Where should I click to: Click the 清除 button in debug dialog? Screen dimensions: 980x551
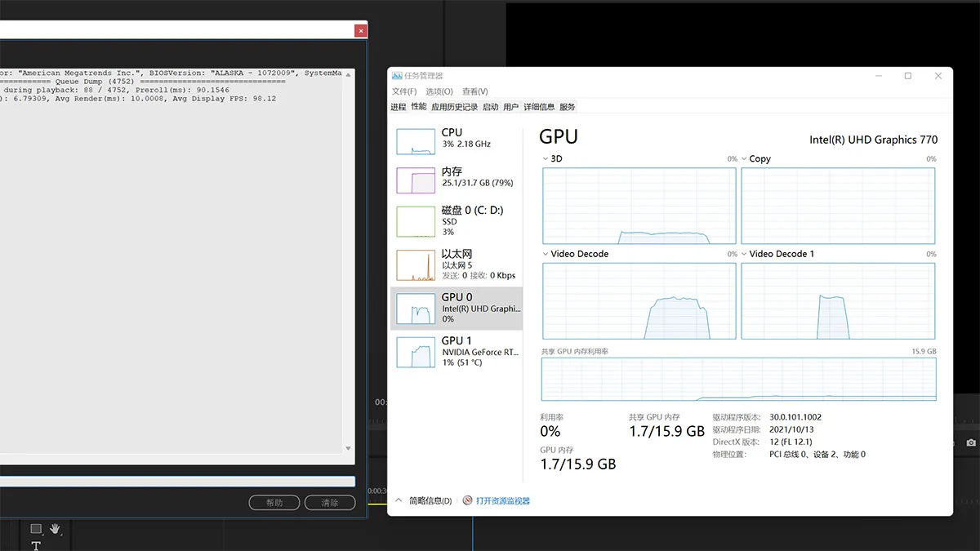(x=330, y=503)
